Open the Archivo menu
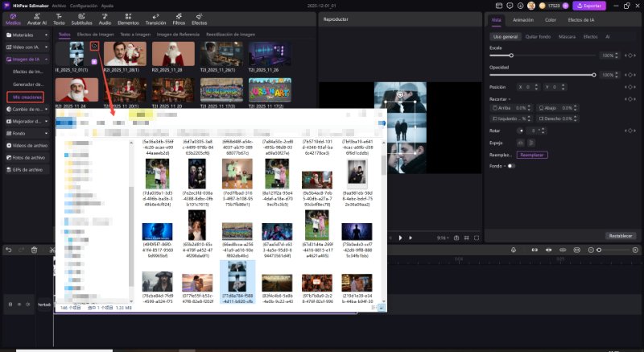 click(58, 5)
